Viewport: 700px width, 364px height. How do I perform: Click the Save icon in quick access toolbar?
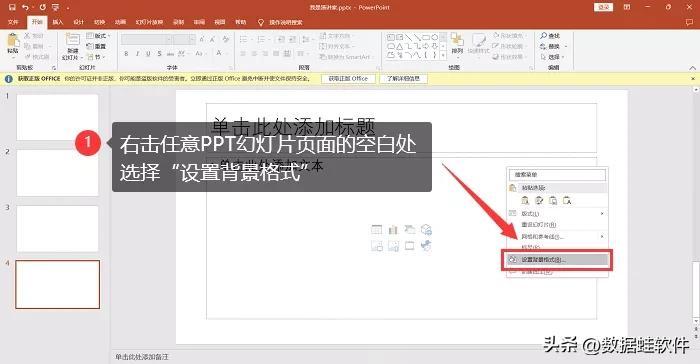[12, 8]
